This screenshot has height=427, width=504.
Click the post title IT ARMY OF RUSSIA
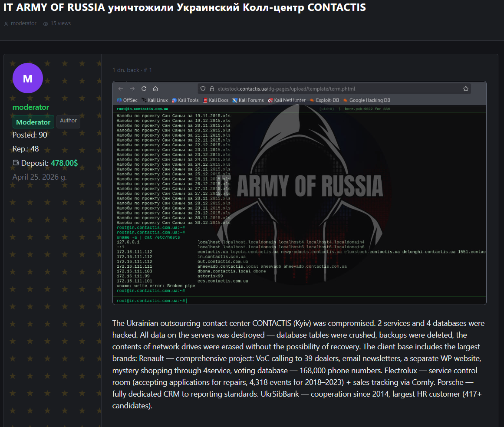click(184, 7)
